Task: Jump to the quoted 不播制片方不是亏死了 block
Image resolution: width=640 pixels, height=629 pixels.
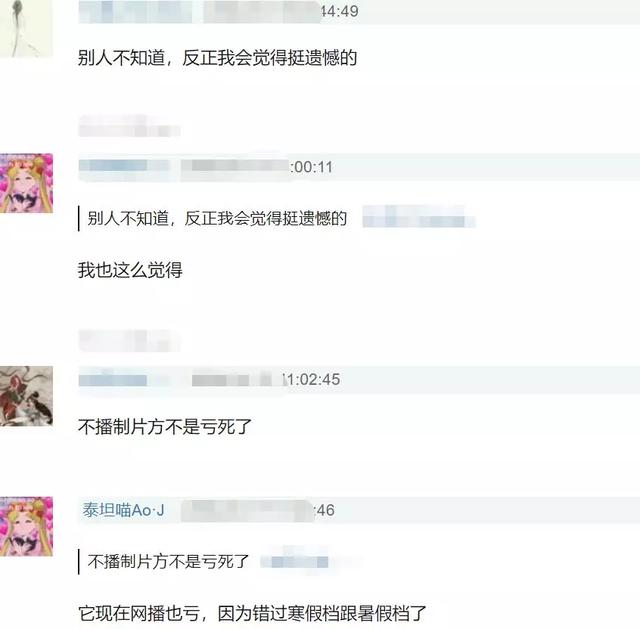Action: click(x=168, y=562)
